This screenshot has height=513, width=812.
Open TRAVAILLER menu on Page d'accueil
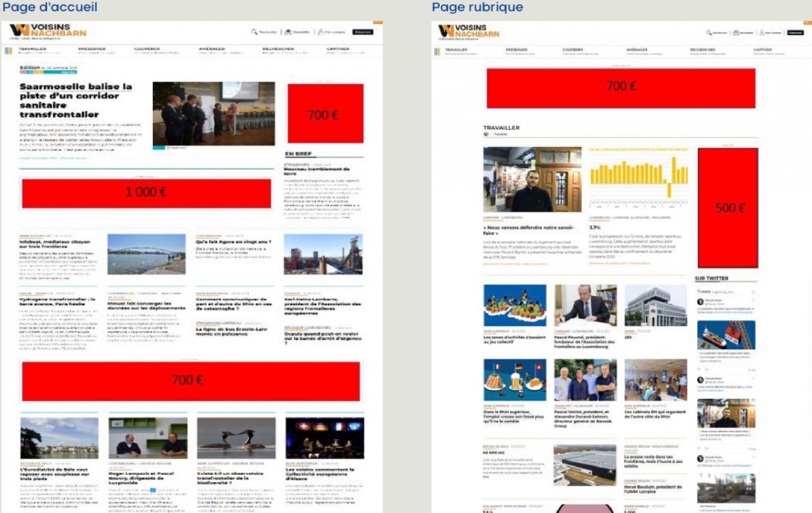[32, 49]
